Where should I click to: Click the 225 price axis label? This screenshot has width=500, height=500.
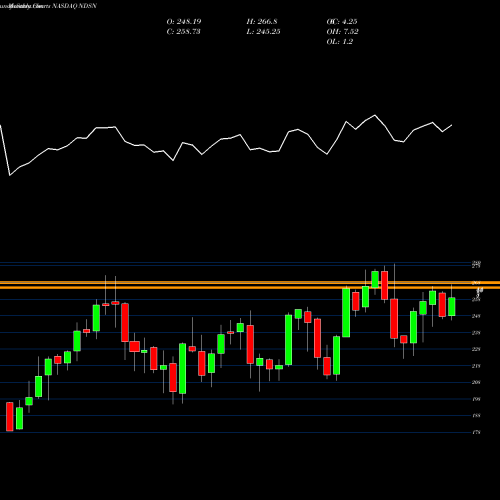point(476,349)
